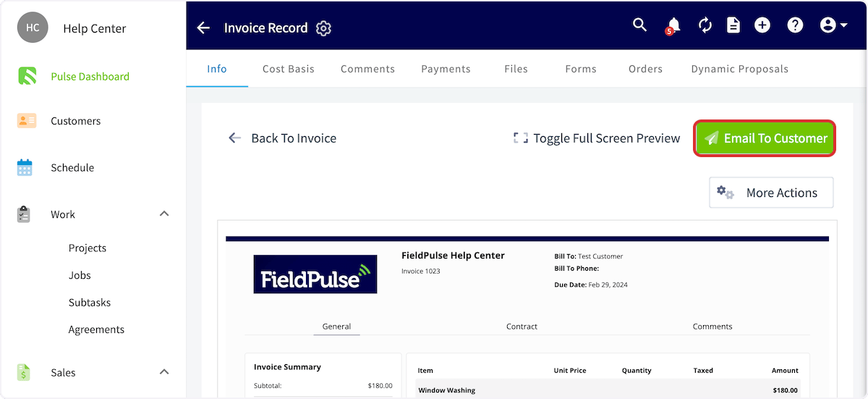The width and height of the screenshot is (868, 399).
Task: Click the Invoice Summary heading
Action: click(287, 367)
